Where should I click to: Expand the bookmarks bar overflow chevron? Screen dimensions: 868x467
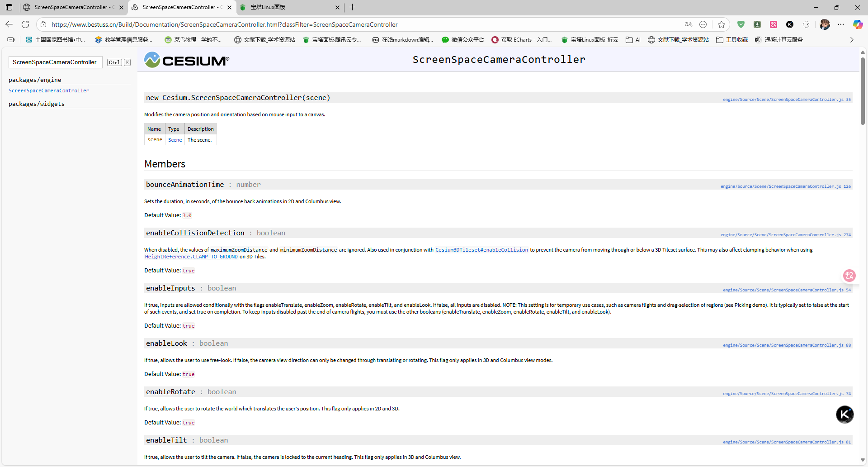[x=852, y=40]
